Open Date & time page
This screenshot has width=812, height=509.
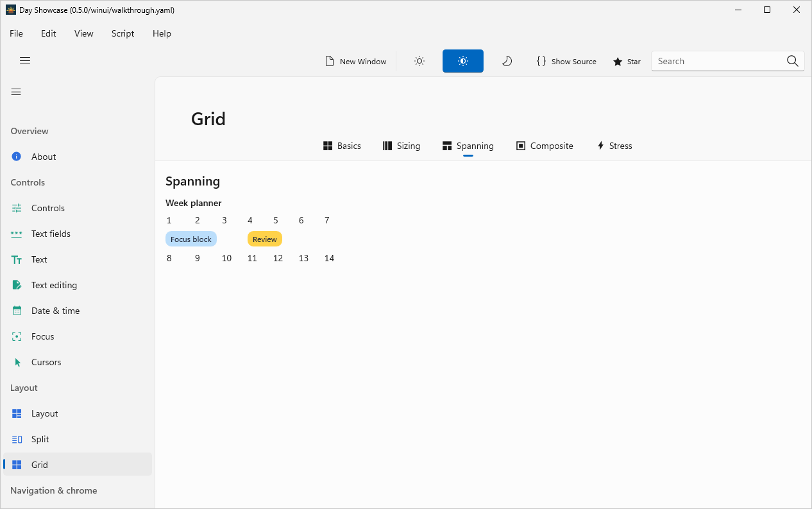coord(77,311)
